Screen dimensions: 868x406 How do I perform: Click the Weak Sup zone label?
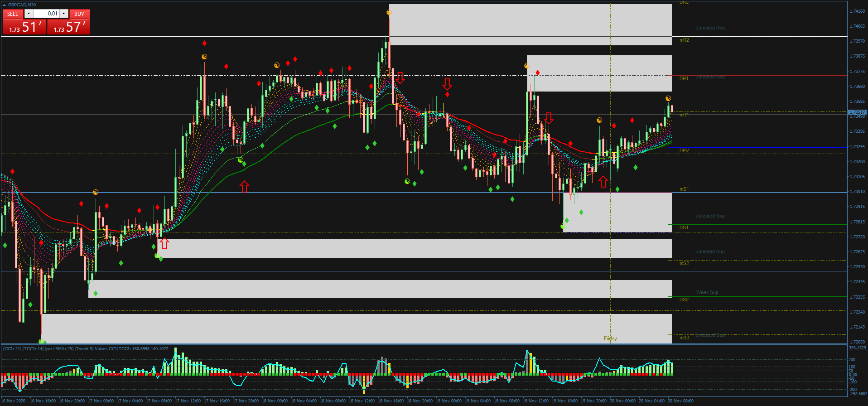pos(707,292)
